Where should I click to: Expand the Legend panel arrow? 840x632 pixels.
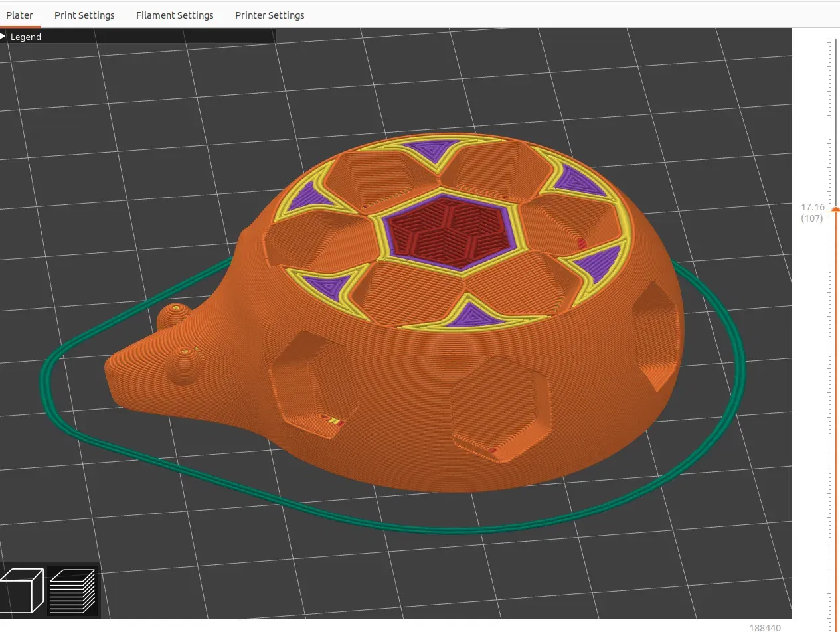pos(4,37)
